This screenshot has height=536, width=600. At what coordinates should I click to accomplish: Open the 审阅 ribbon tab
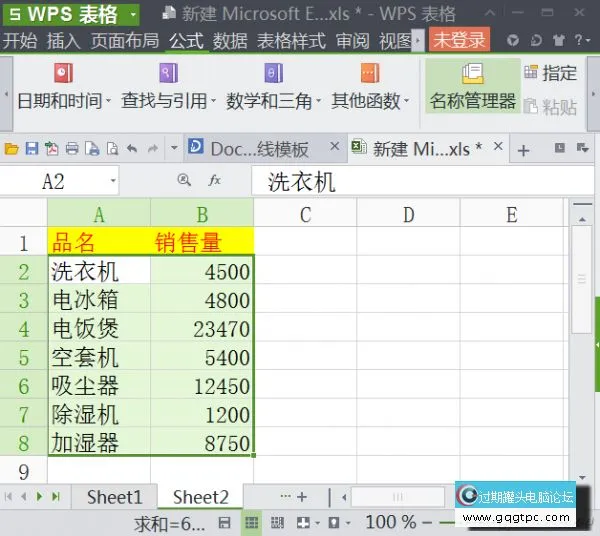click(x=352, y=41)
